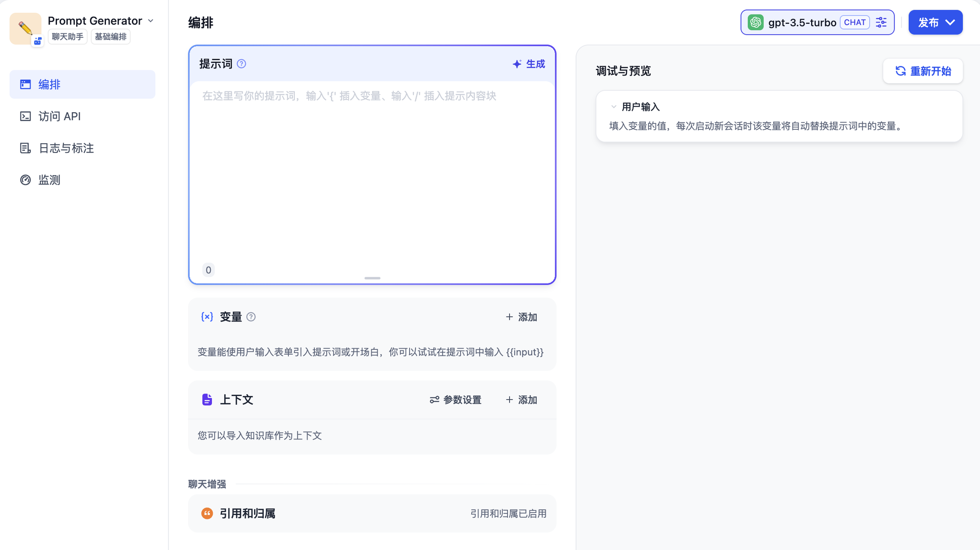
Task: Click the purple document icon next to 上下文
Action: click(207, 400)
